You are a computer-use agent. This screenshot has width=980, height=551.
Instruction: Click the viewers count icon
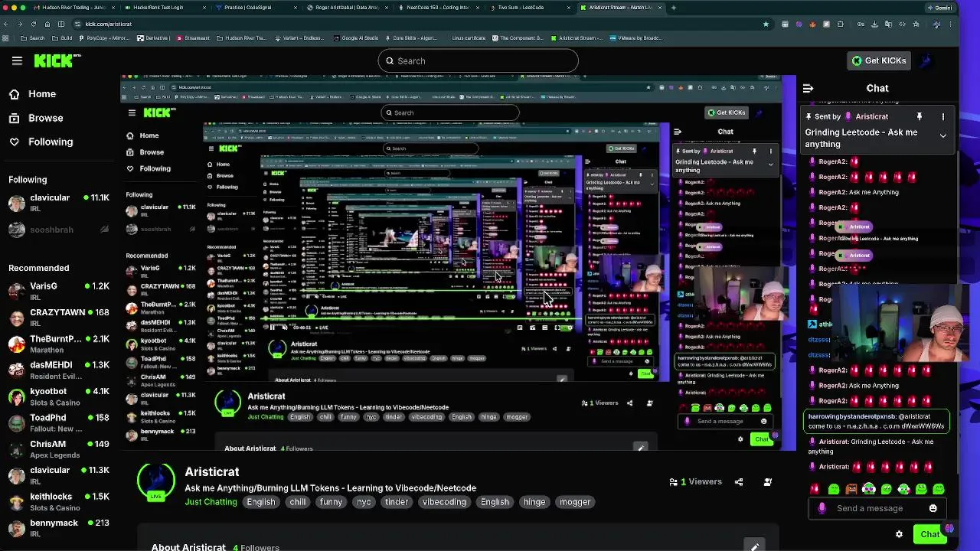click(674, 482)
